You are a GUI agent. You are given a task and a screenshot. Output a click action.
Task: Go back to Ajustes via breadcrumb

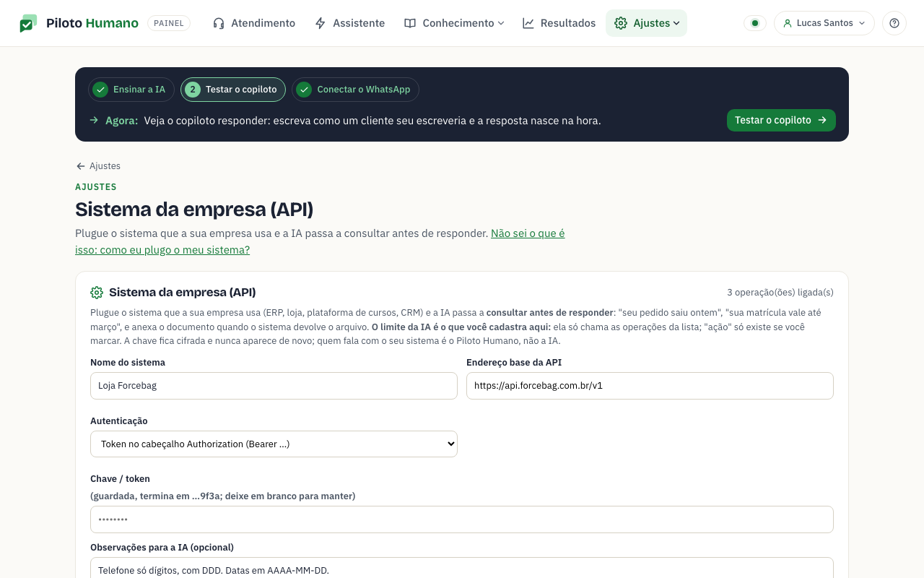tap(98, 166)
